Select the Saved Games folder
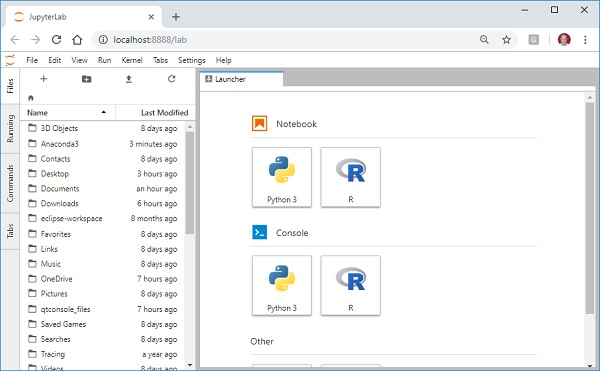The height and width of the screenshot is (371, 600). click(x=103, y=324)
